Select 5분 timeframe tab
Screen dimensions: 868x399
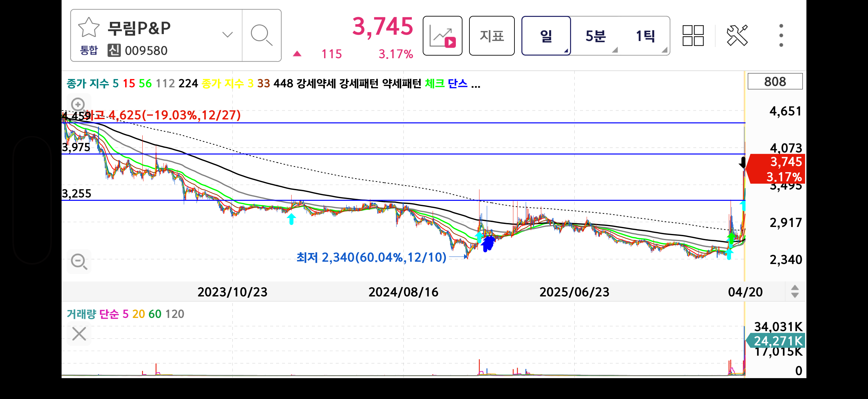[596, 36]
